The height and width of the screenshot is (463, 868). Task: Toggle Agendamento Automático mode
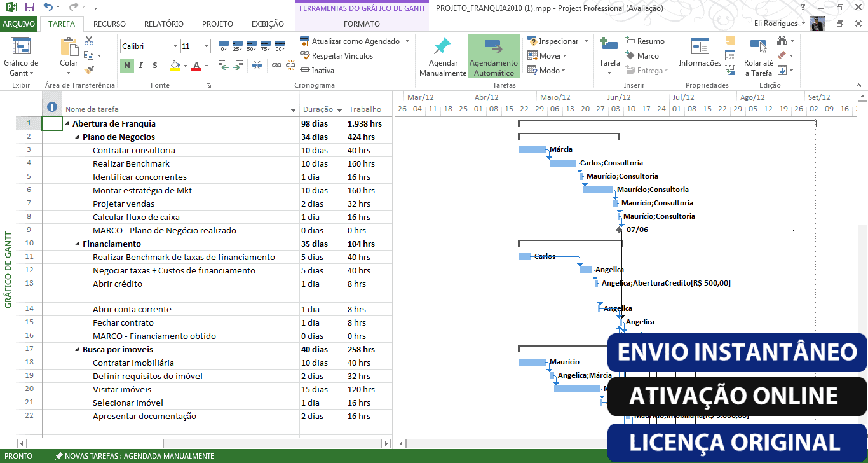[494, 56]
